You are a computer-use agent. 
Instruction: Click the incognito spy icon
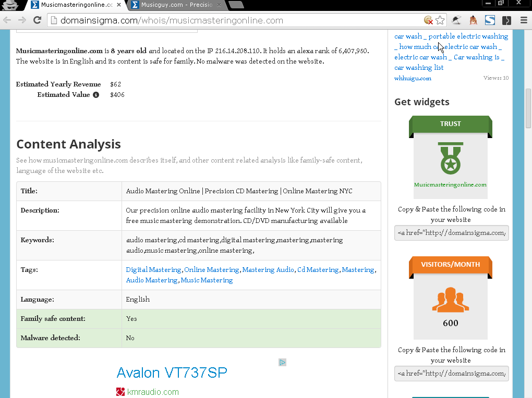point(11,5)
